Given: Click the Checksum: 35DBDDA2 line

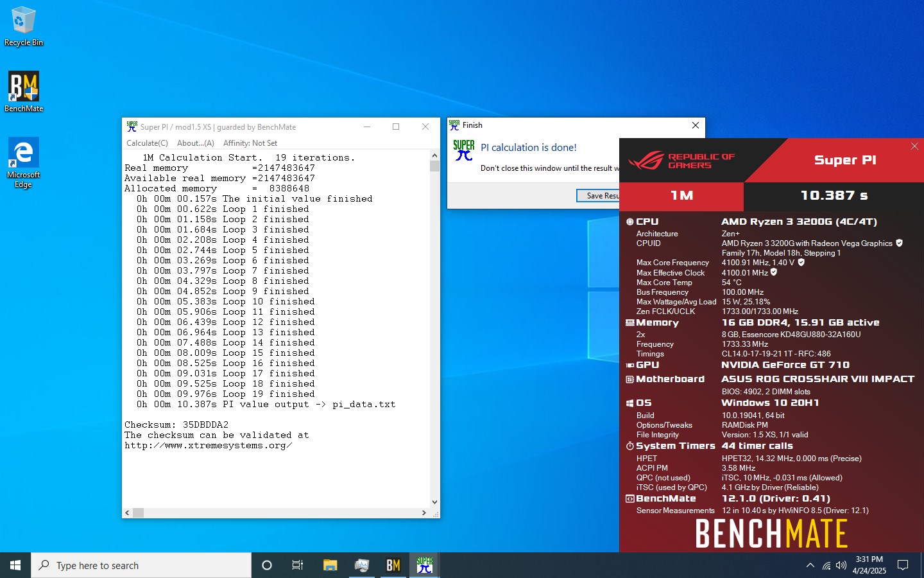Looking at the screenshot, I should (x=176, y=425).
